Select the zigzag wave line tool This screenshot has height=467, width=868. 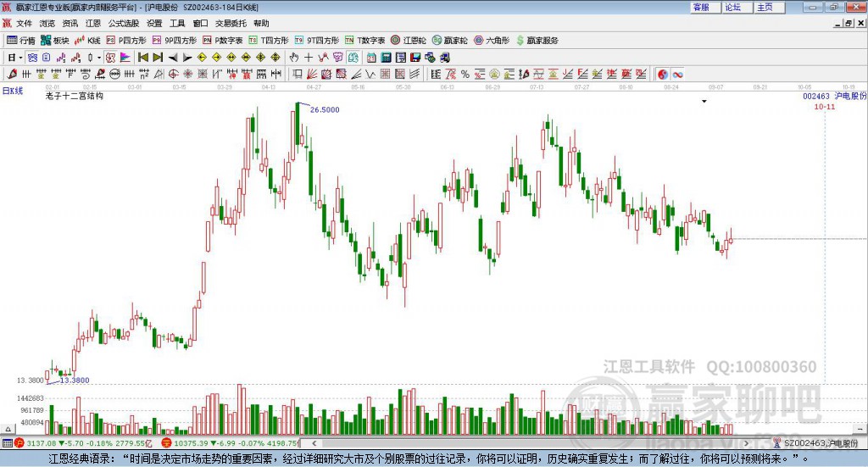click(370, 74)
